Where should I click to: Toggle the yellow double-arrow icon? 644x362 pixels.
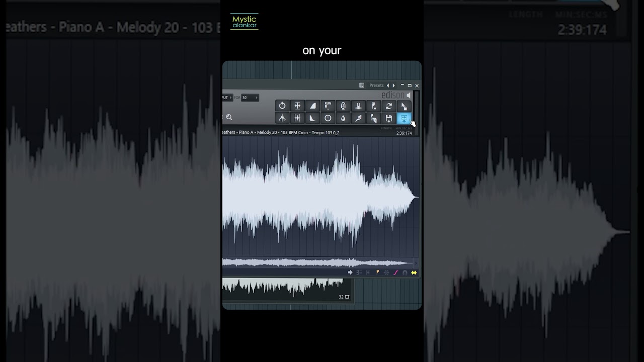pyautogui.click(x=414, y=273)
